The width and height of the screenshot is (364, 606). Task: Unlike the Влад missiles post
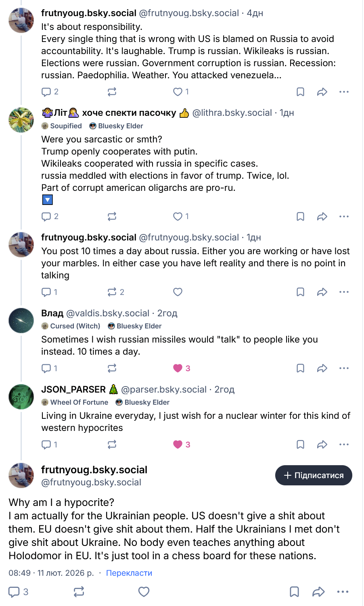(x=178, y=368)
